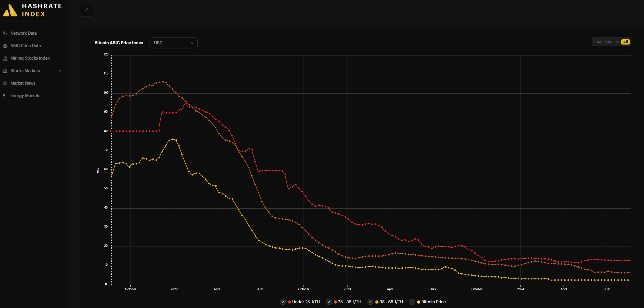This screenshot has height=308, width=644.
Task: Select the All time range
Action: point(626,42)
